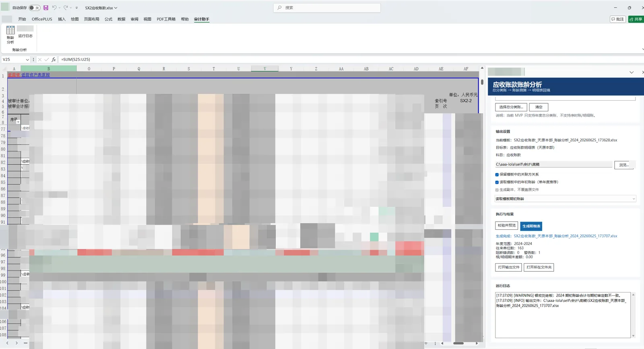Viewport: 644px width, 349px height.
Task: Open the 生成完成 output file link
Action: [556, 236]
